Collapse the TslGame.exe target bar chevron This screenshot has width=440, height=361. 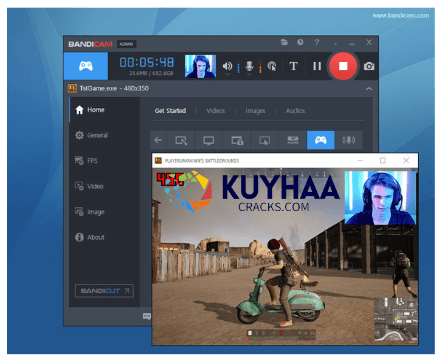click(x=369, y=89)
